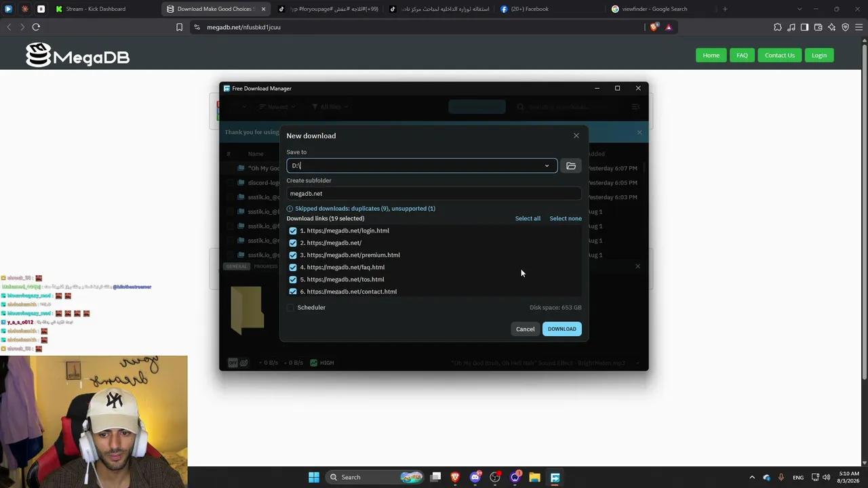
Task: Open Brave from the taskbar
Action: click(x=455, y=477)
